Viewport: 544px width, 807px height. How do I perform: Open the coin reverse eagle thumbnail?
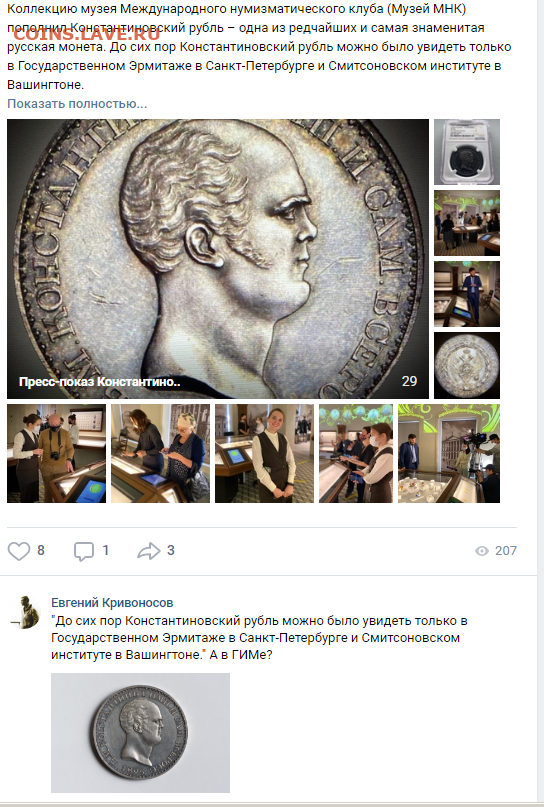(467, 365)
